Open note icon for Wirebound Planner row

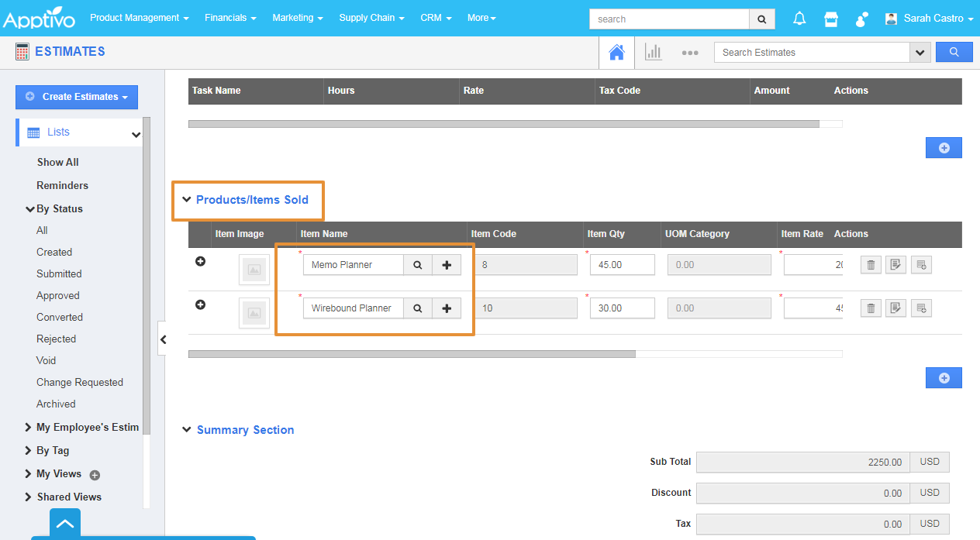click(x=895, y=308)
